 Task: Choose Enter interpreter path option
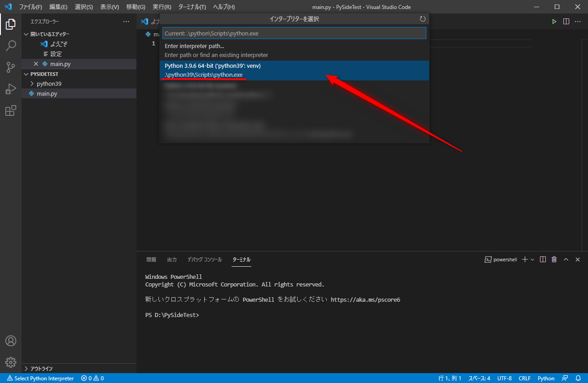tap(294, 51)
